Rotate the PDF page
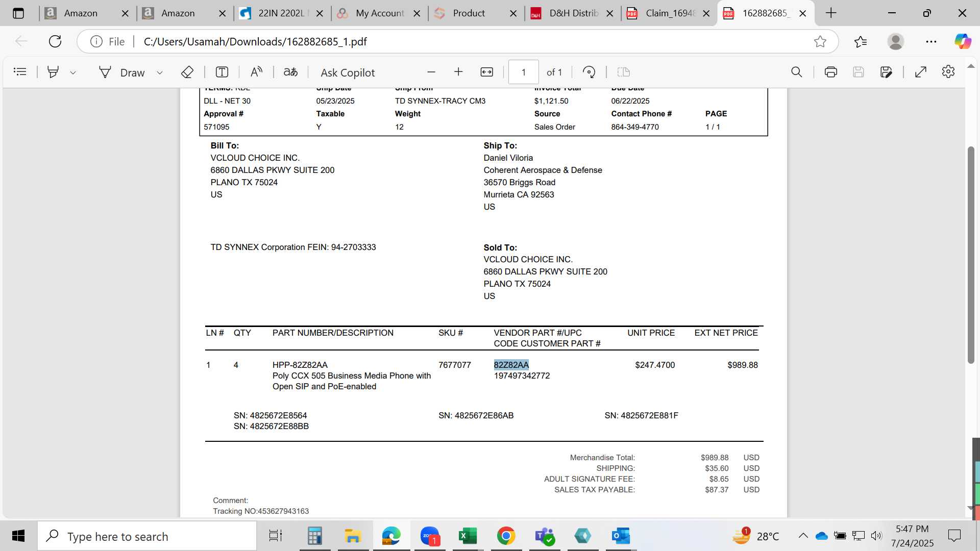Image resolution: width=980 pixels, height=551 pixels. [589, 72]
